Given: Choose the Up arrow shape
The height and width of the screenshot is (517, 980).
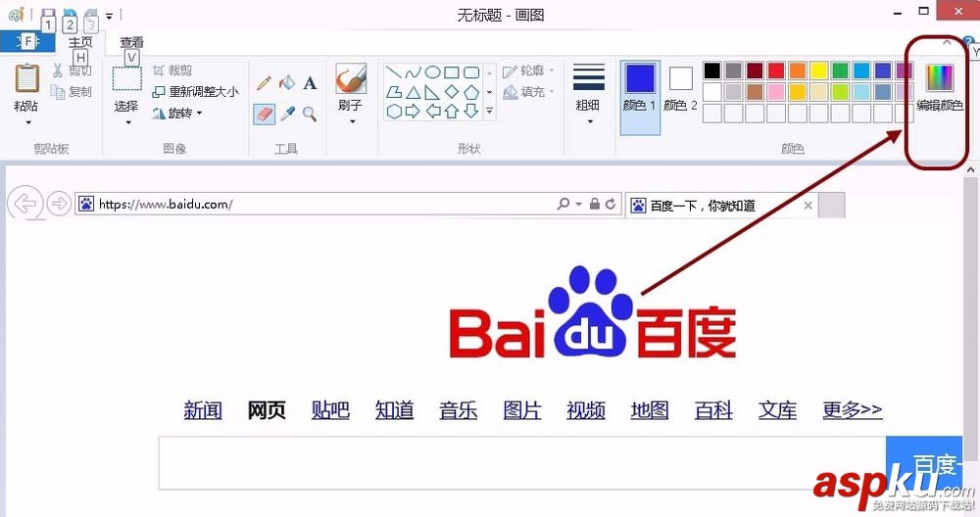Looking at the screenshot, I should coord(452,112).
